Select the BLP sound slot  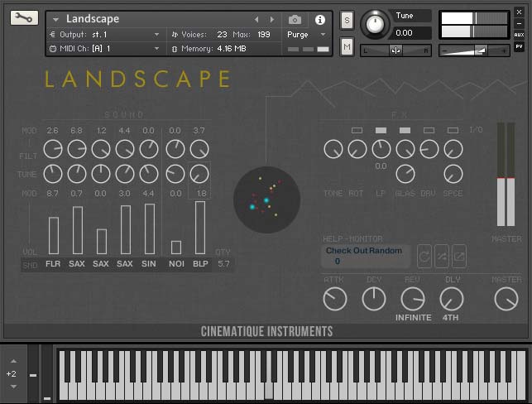pyautogui.click(x=200, y=264)
